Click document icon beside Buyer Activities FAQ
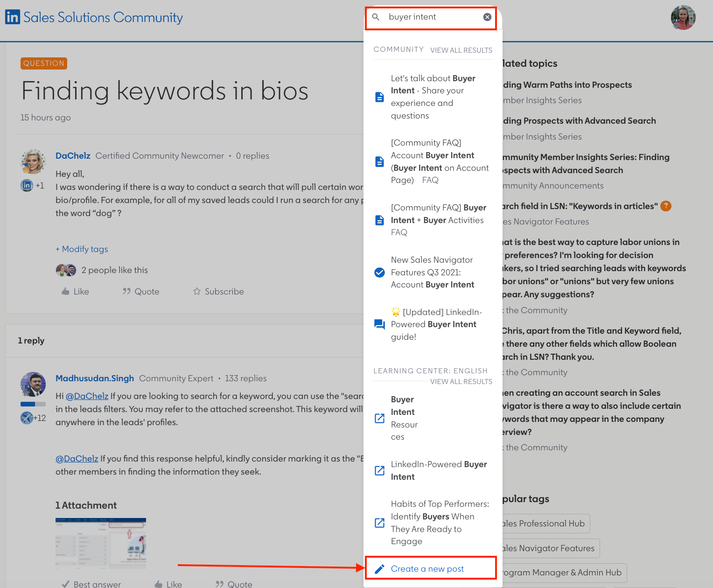Screen dimensions: 713x588 [x=380, y=220]
